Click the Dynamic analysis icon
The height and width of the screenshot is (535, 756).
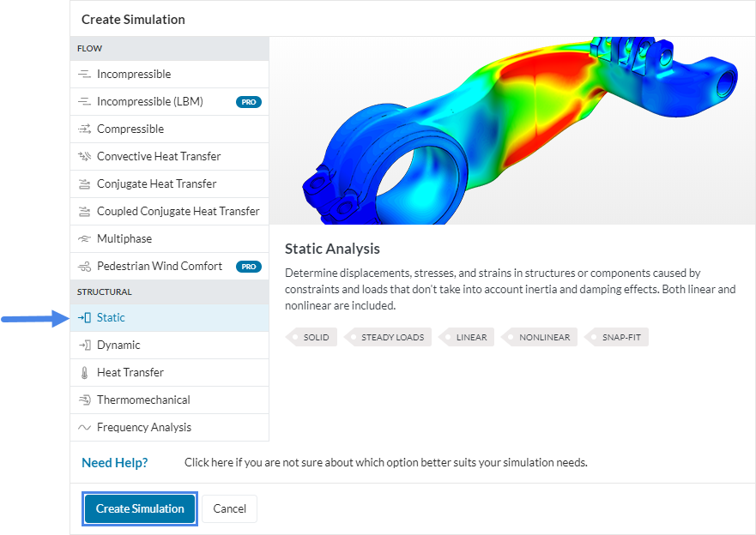pyautogui.click(x=84, y=346)
